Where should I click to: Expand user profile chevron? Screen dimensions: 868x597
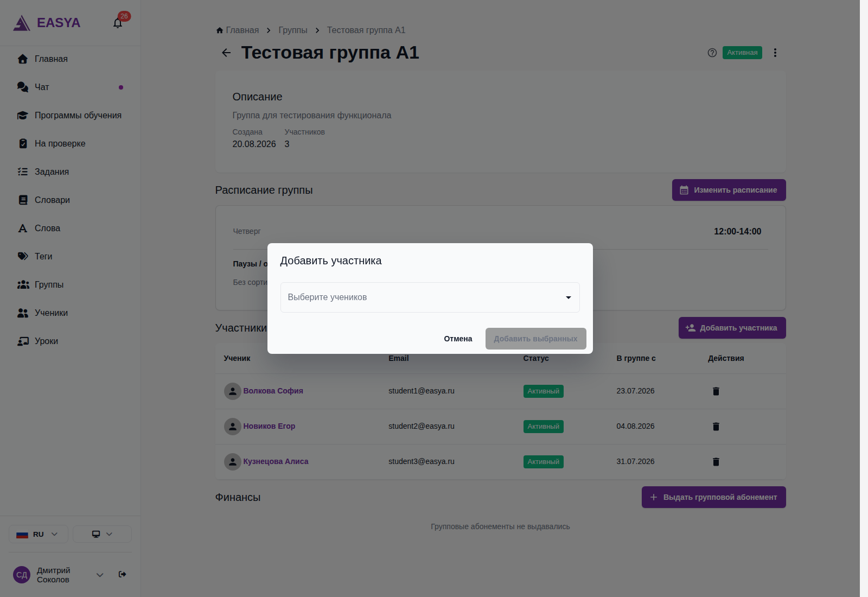(100, 575)
